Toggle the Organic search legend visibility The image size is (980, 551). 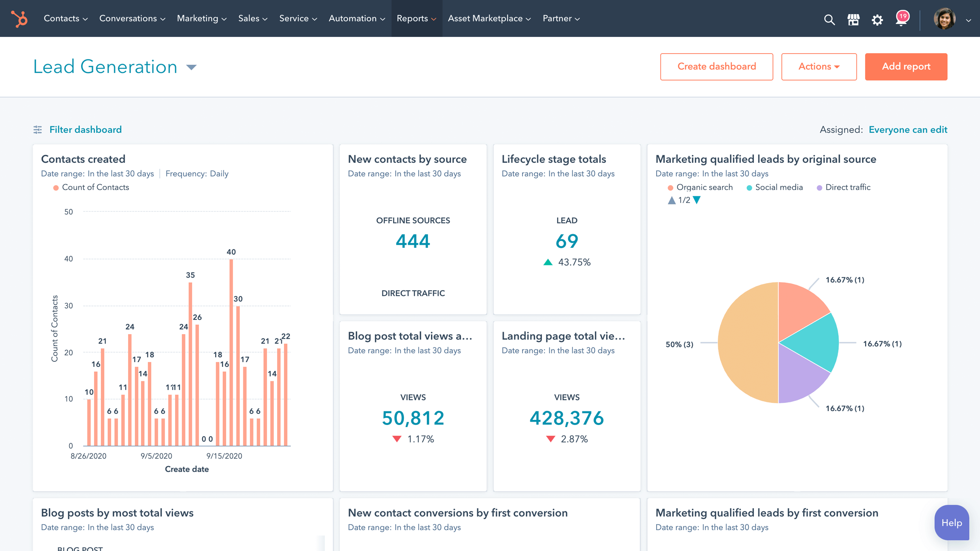(696, 187)
